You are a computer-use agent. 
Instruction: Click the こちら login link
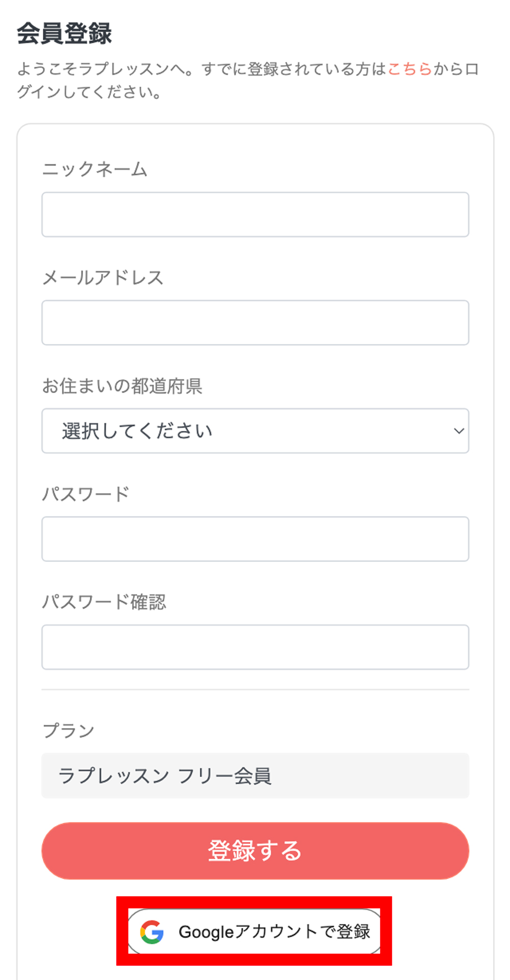[410, 68]
